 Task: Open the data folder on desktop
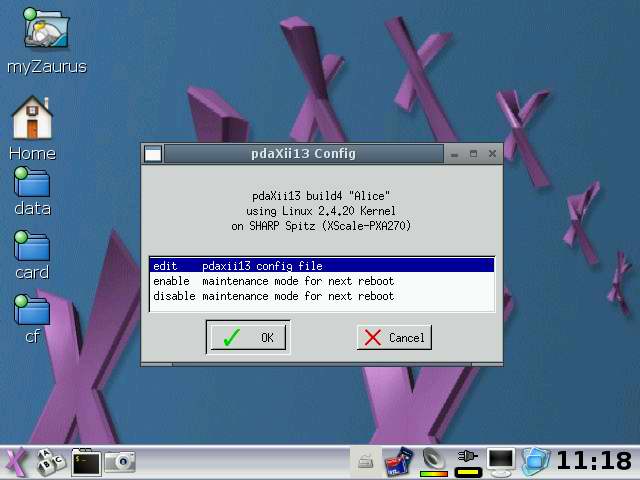[x=32, y=183]
